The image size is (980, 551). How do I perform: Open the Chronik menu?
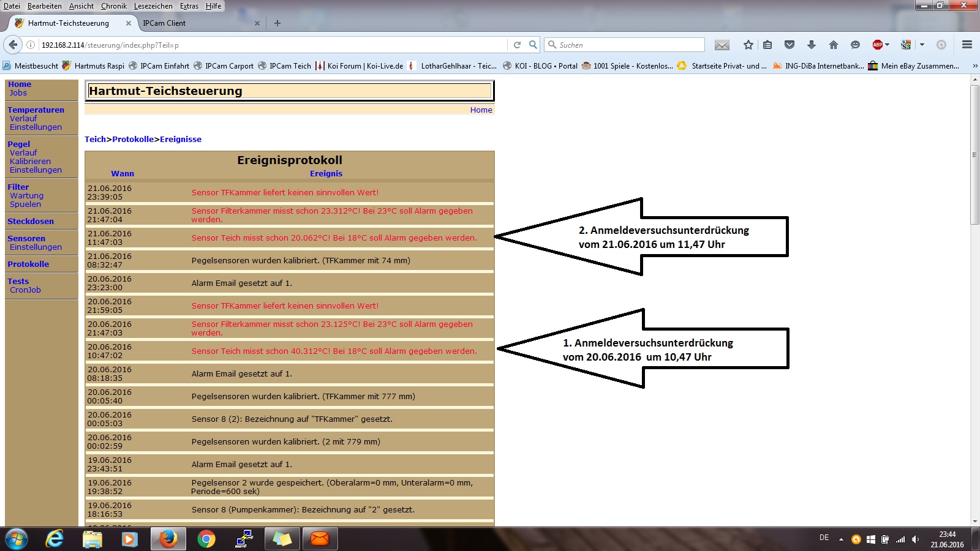[x=113, y=6]
